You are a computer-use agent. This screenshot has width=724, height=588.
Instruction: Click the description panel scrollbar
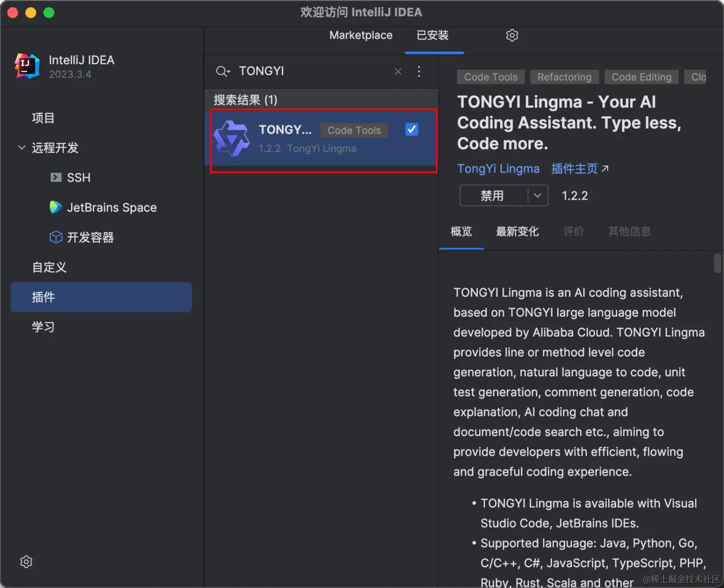(x=717, y=263)
